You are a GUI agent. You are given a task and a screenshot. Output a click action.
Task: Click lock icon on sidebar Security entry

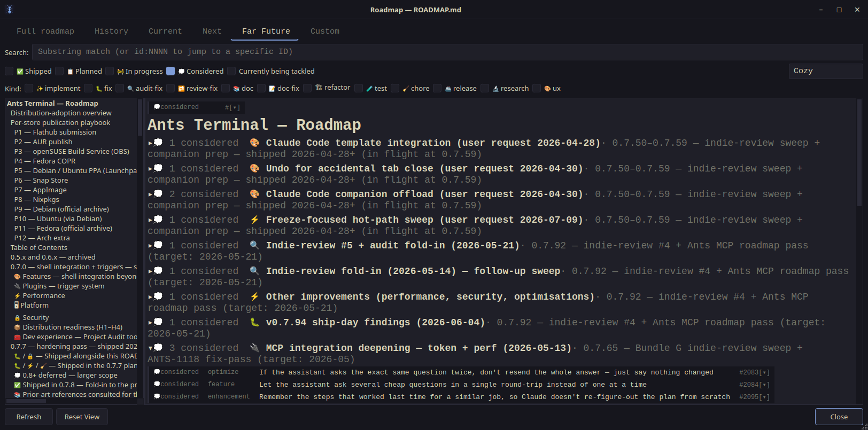pyautogui.click(x=17, y=318)
